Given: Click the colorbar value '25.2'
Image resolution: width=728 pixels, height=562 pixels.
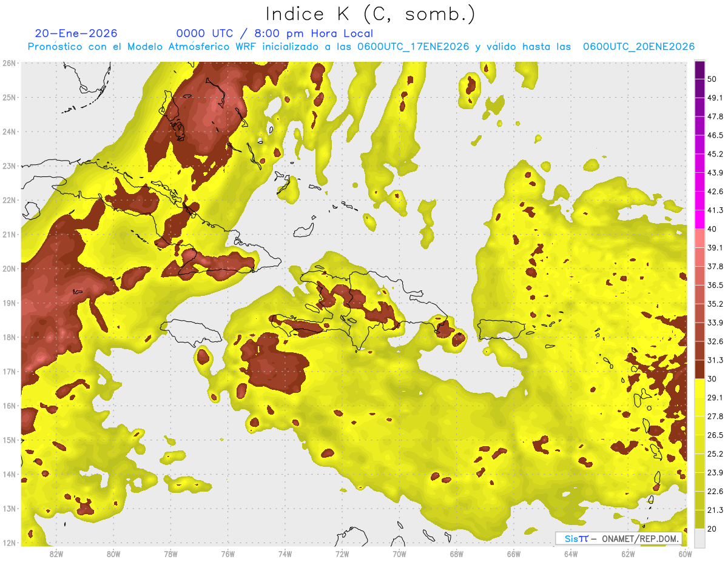Looking at the screenshot, I should [715, 454].
